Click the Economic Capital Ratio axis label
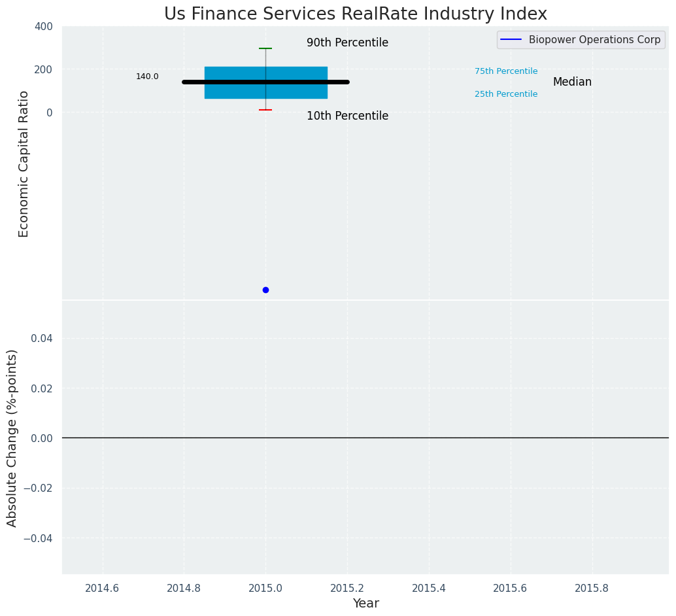This screenshot has height=616, width=676. point(24,163)
